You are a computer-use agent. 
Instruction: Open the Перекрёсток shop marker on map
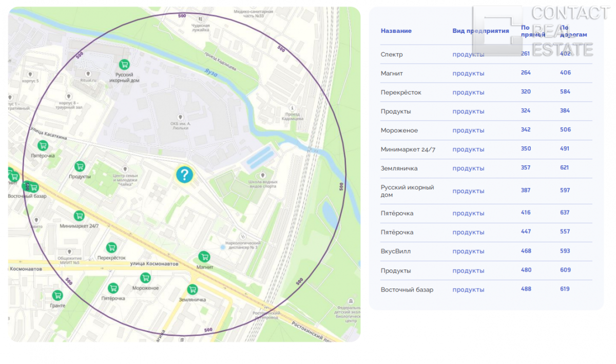point(111,247)
